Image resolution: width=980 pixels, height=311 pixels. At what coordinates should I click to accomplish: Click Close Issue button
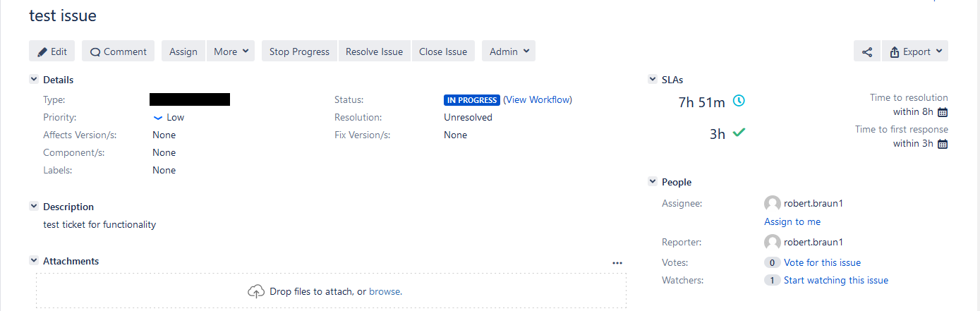pos(443,51)
